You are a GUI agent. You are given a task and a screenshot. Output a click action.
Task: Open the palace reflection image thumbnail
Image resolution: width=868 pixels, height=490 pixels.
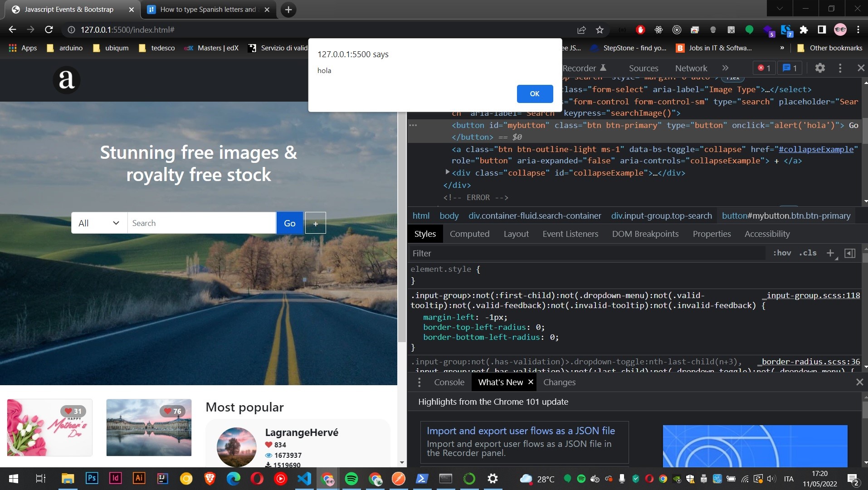pyautogui.click(x=149, y=427)
